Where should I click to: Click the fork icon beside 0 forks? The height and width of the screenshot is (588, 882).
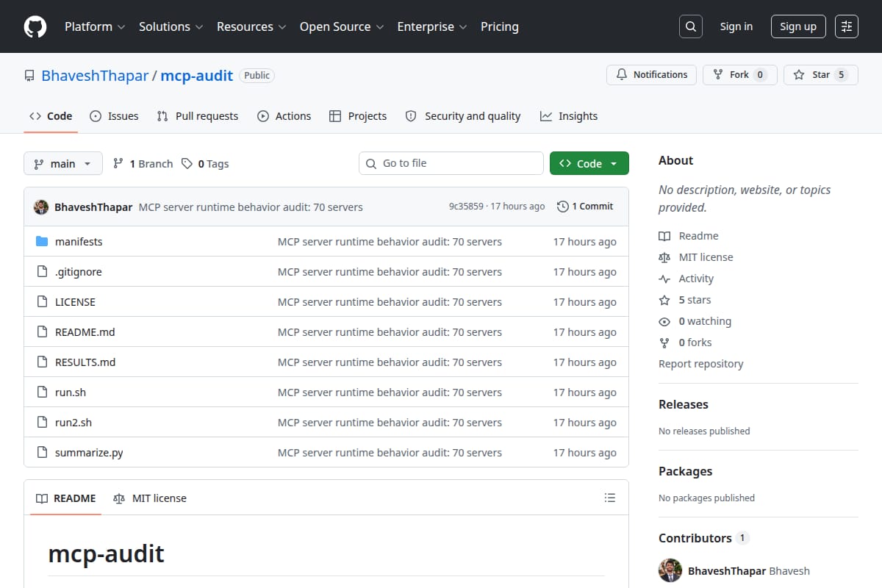click(x=664, y=343)
